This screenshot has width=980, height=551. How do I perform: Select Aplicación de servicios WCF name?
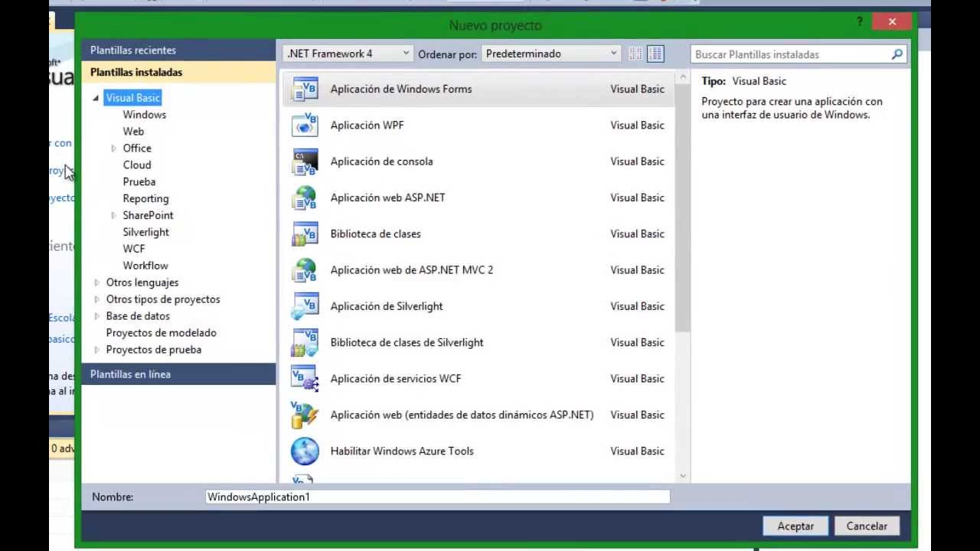pos(396,379)
